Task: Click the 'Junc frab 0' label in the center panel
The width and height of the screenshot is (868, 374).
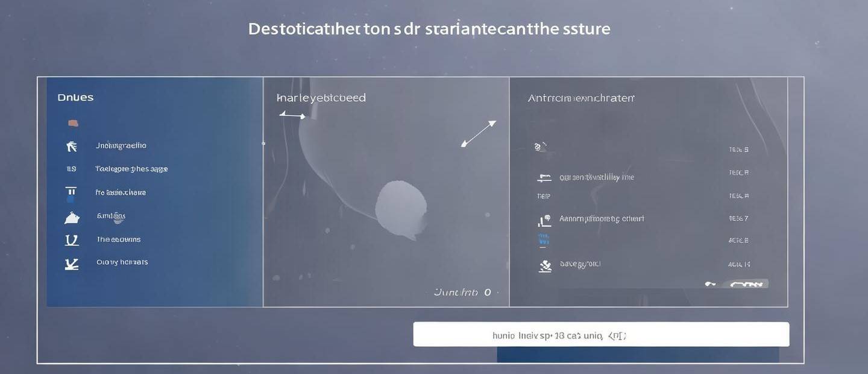Action: 463,292
